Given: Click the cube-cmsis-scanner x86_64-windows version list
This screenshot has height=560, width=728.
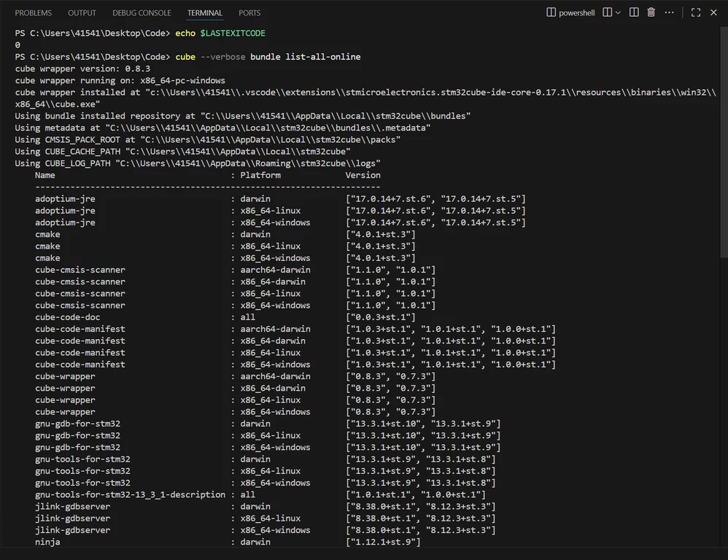Looking at the screenshot, I should tap(390, 306).
